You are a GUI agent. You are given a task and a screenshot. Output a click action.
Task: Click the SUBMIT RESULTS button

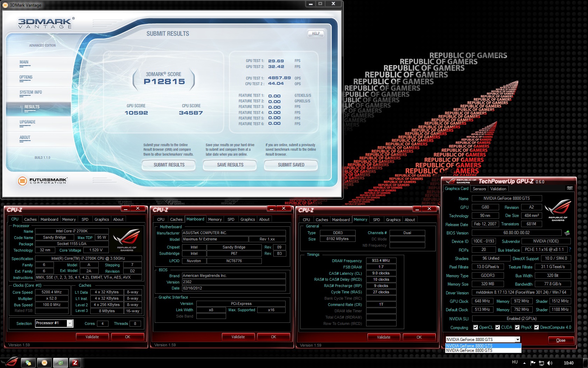(x=169, y=165)
